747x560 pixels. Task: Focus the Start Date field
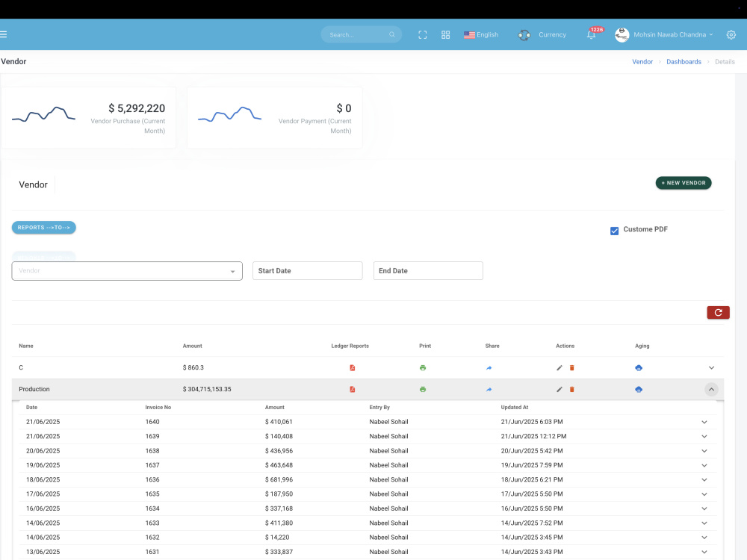click(x=307, y=270)
